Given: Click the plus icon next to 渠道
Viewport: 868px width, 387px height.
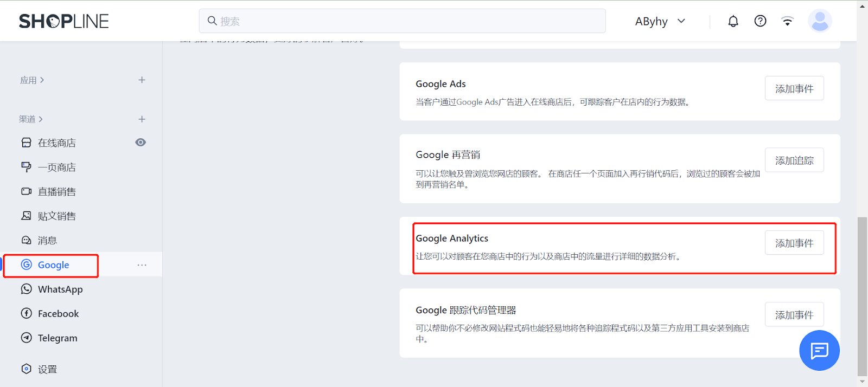Looking at the screenshot, I should pos(142,119).
